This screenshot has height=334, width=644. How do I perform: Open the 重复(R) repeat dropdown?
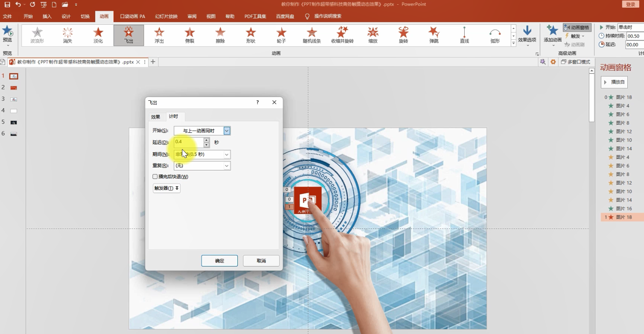227,165
